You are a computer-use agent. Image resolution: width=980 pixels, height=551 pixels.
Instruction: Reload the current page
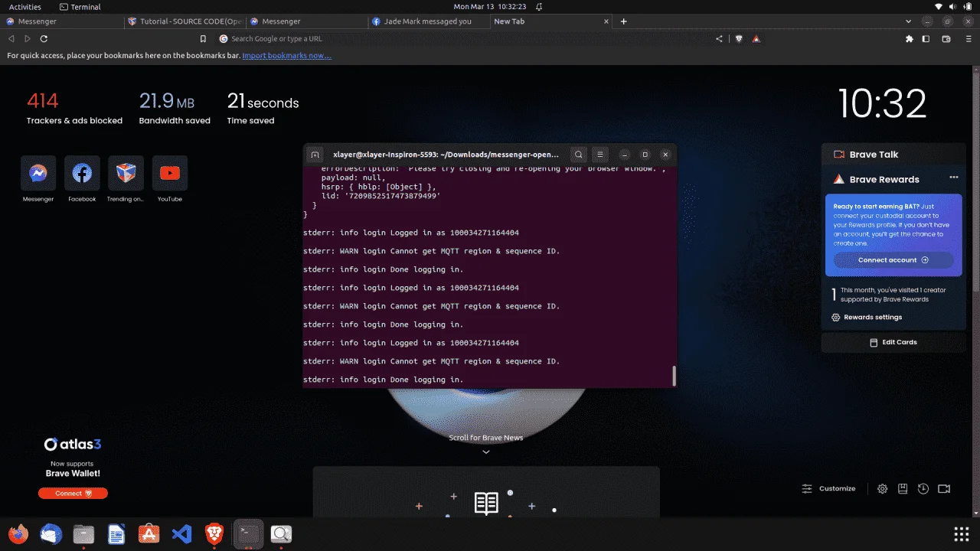coord(44,38)
